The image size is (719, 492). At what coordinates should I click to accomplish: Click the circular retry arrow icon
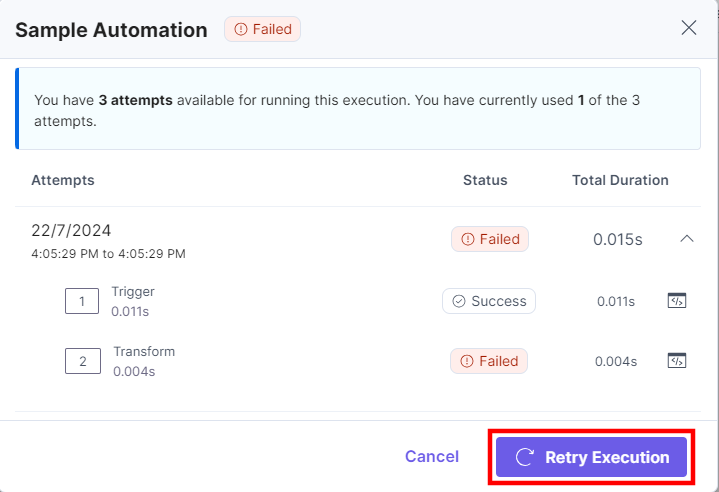(x=524, y=457)
